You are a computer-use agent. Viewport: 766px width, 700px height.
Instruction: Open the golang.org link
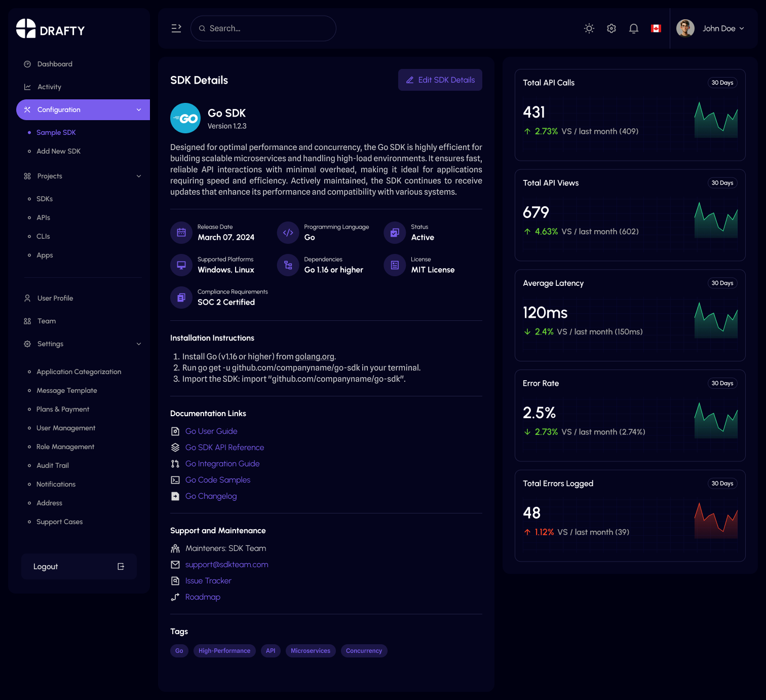pyautogui.click(x=315, y=356)
